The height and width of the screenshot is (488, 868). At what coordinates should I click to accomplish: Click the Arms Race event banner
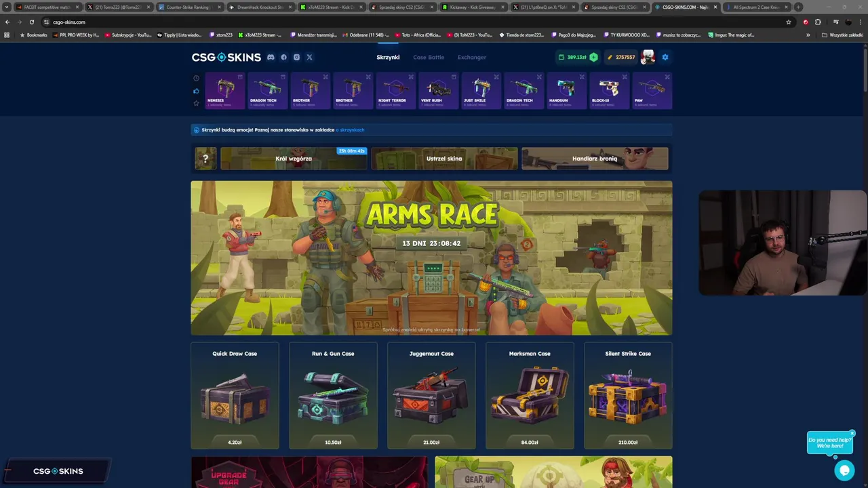click(431, 258)
